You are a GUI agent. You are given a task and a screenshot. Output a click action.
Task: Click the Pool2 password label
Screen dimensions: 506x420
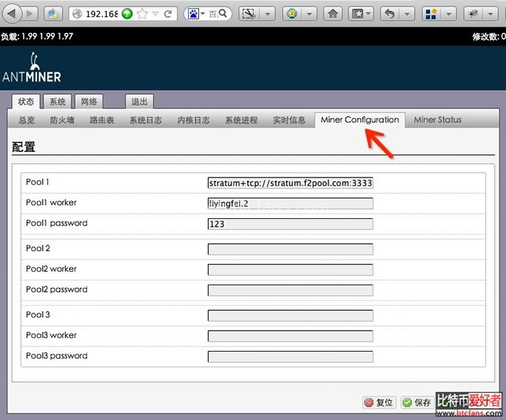coord(56,290)
